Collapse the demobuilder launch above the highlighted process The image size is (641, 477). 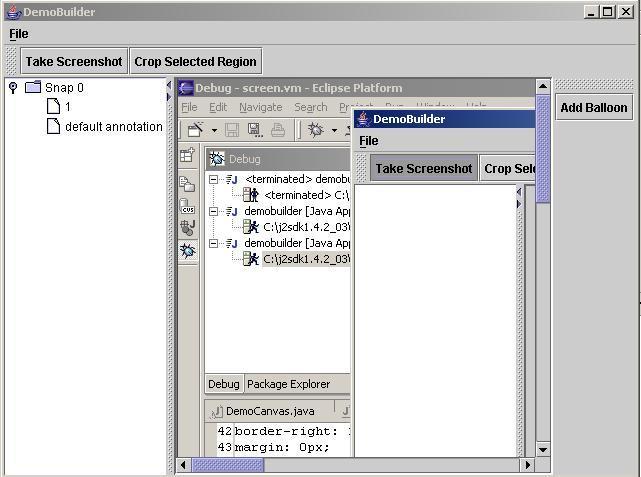213,243
